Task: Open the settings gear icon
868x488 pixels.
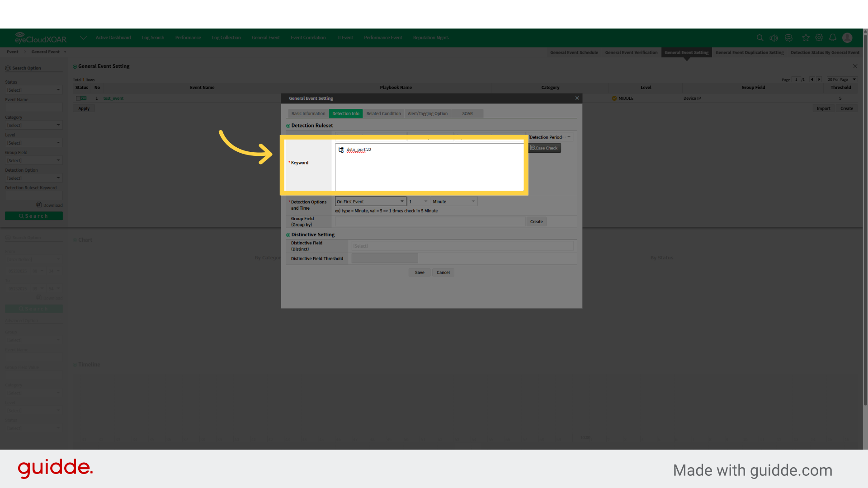Action: click(x=819, y=38)
